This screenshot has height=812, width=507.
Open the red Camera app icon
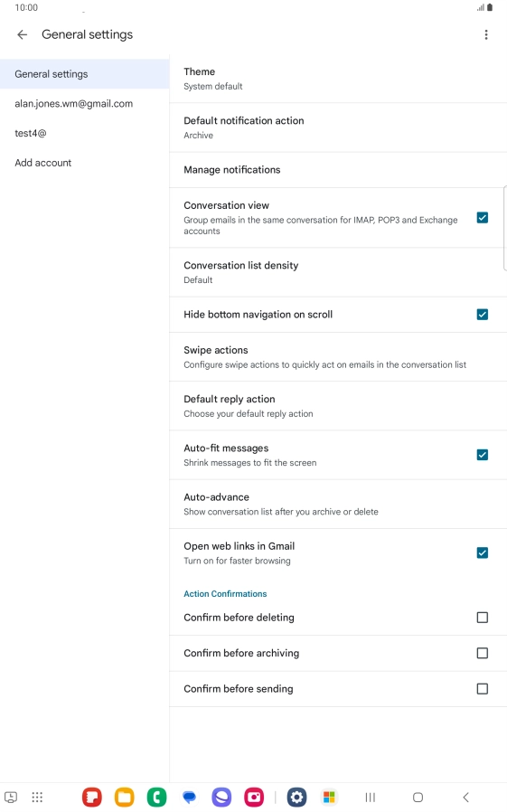tap(254, 797)
